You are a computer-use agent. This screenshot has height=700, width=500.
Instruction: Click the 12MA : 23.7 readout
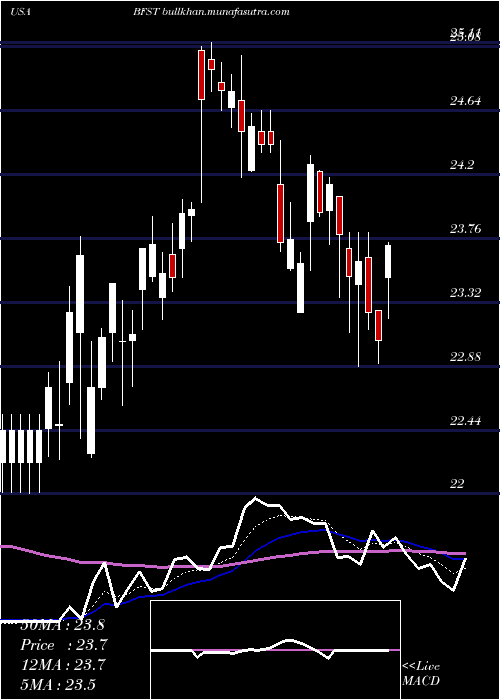[x=62, y=665]
